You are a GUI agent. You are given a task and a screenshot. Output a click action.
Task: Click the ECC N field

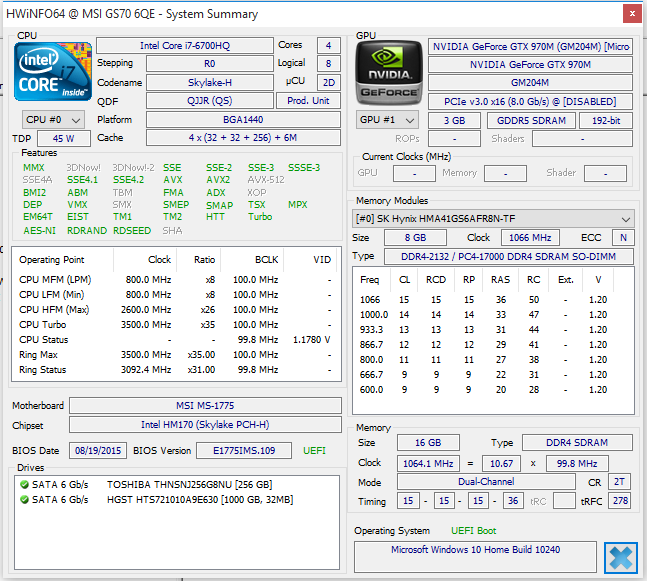pos(623,238)
